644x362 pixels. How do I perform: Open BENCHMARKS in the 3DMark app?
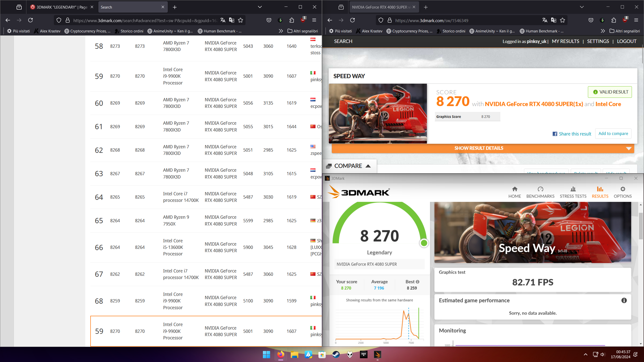[540, 192]
